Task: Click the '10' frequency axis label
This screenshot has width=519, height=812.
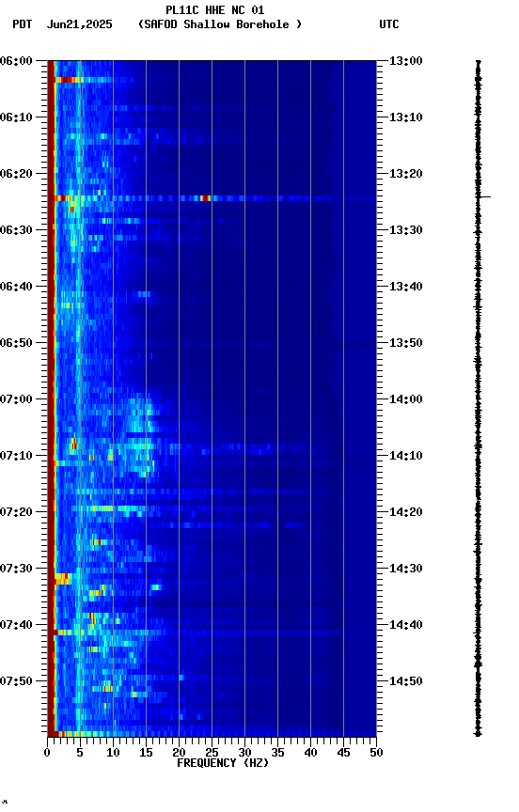Action: click(113, 753)
